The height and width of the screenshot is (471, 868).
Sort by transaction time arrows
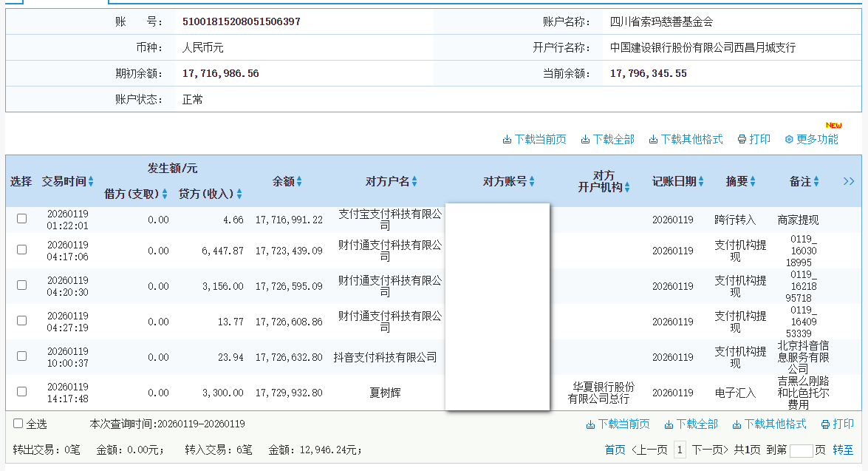coord(91,182)
